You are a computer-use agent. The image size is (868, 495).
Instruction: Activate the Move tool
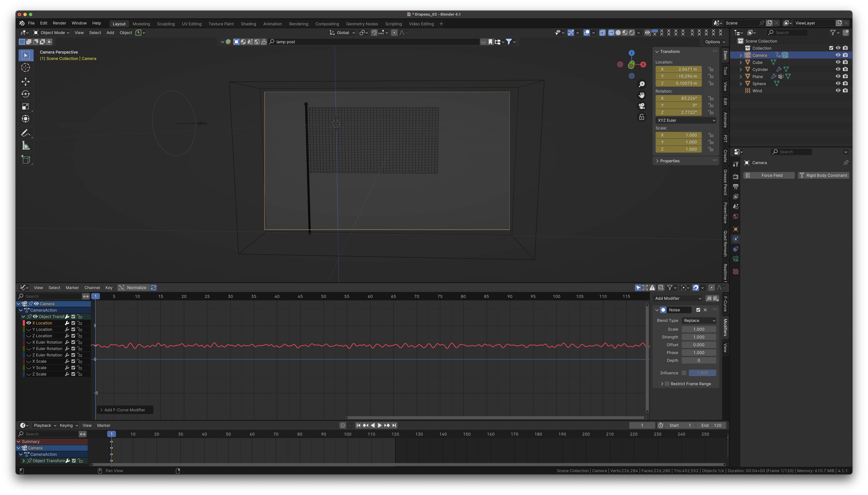pyautogui.click(x=25, y=82)
